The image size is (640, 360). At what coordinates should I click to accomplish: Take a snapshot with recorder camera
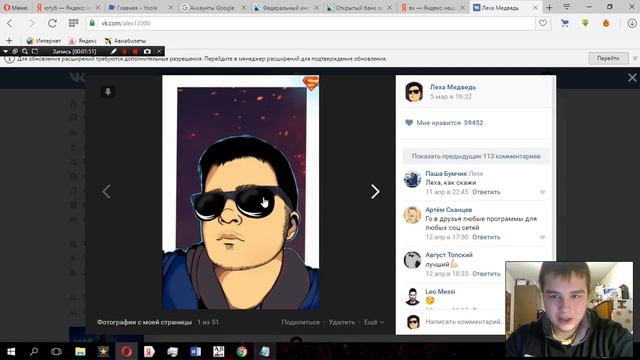pos(147,51)
